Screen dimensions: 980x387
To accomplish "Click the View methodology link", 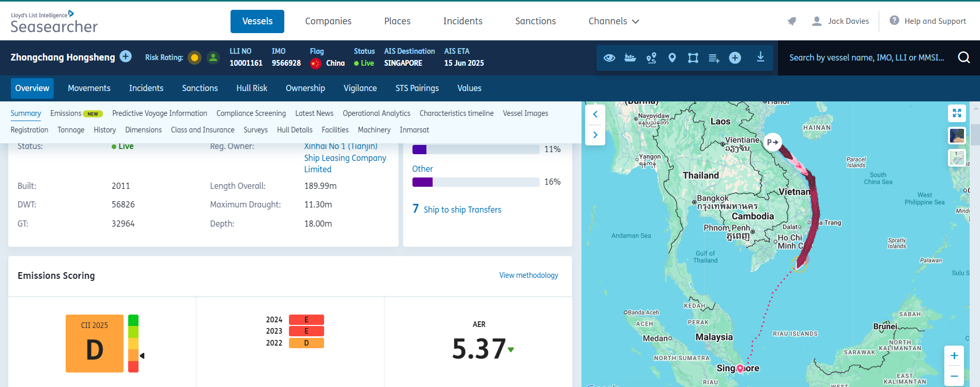I will tap(529, 275).
